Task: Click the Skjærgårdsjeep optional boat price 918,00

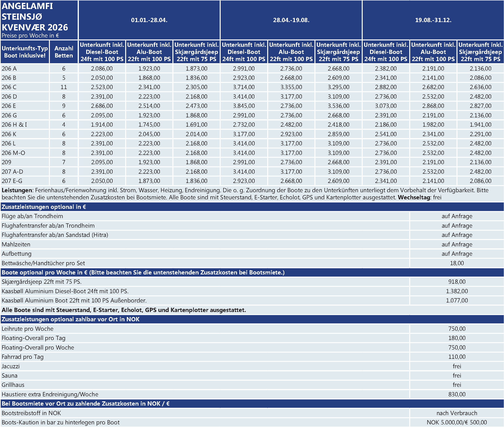Action: tap(456, 282)
